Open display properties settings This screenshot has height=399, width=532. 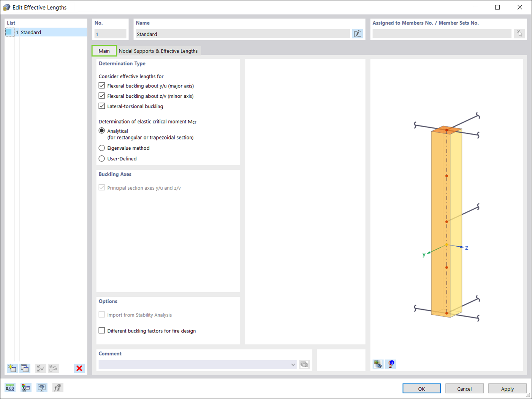tap(26, 388)
